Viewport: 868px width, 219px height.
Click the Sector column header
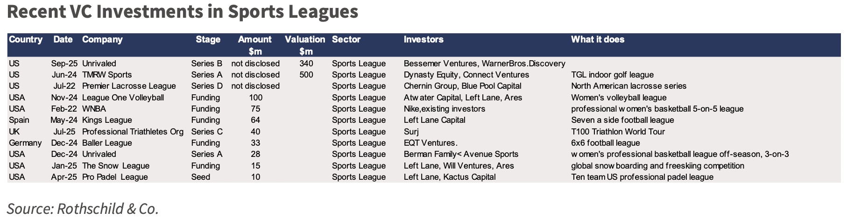[x=346, y=40]
